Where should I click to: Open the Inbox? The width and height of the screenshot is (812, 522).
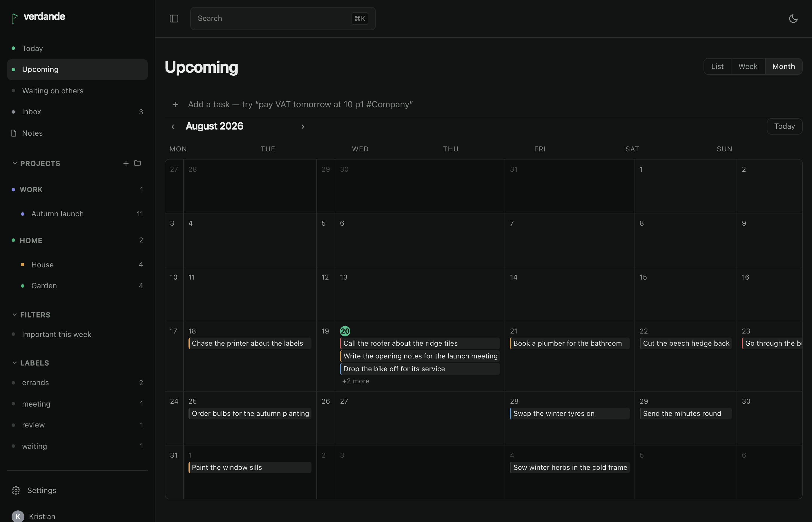point(77,112)
